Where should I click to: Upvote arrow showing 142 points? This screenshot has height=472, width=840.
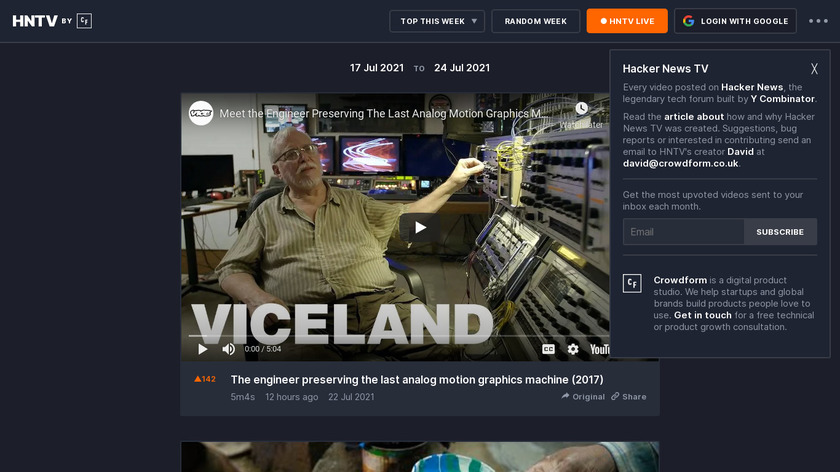tap(205, 379)
